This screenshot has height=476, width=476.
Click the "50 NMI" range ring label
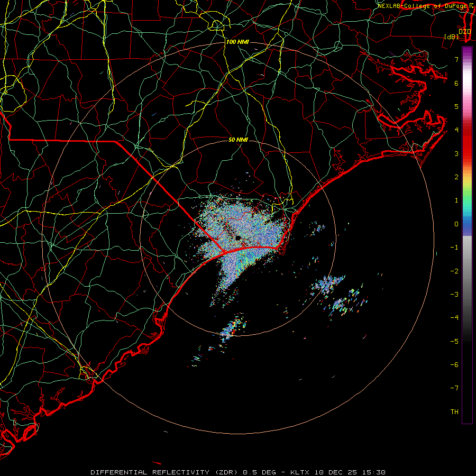[238, 140]
